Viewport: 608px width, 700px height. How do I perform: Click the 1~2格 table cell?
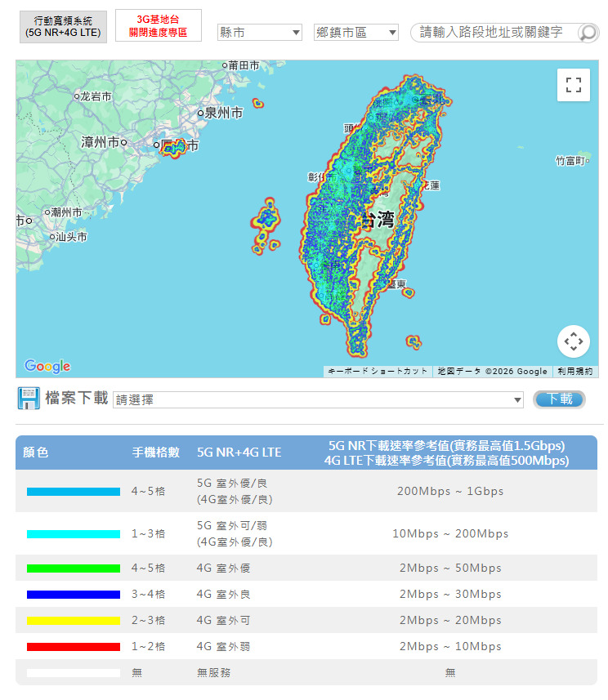point(148,646)
